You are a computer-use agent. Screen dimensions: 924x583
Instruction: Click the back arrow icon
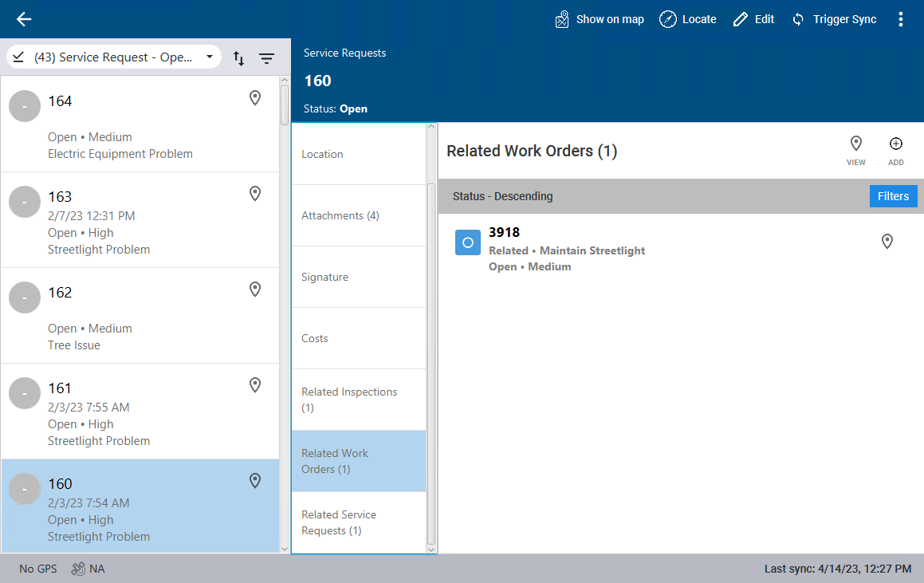(24, 19)
